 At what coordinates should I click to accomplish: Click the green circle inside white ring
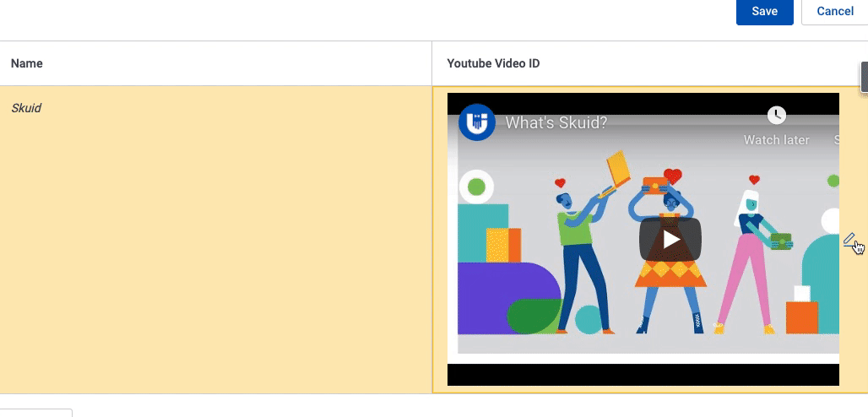[x=476, y=187]
